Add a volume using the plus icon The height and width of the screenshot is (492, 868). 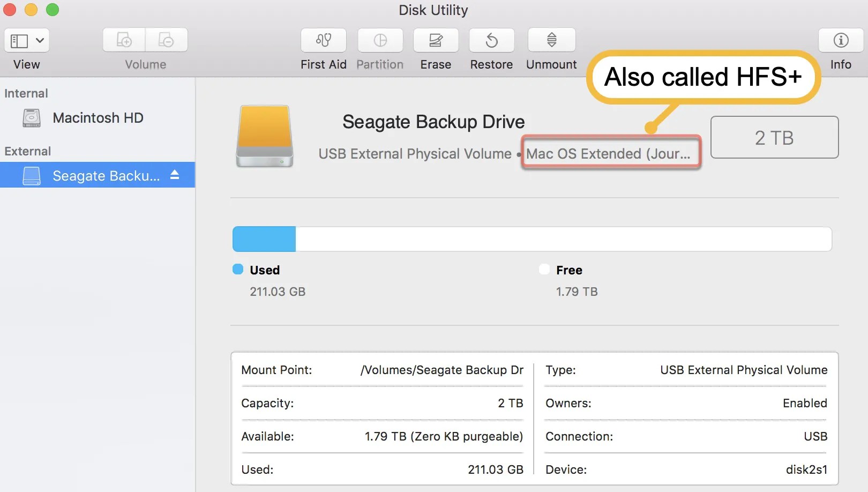pyautogui.click(x=124, y=40)
